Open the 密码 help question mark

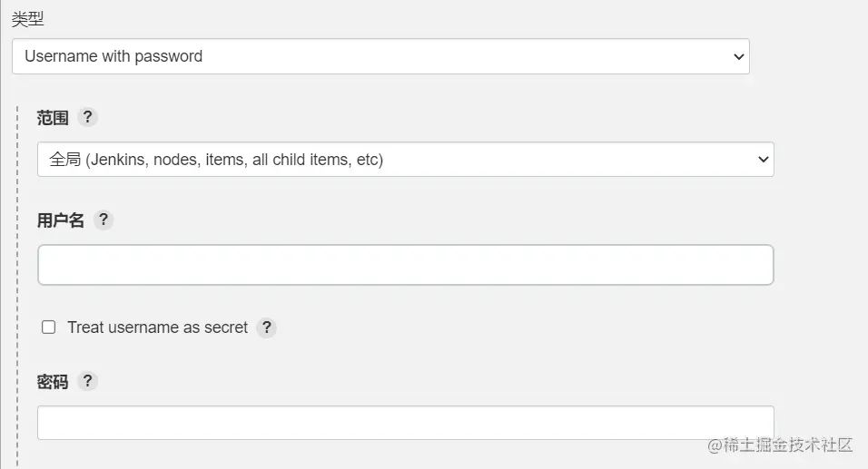87,381
